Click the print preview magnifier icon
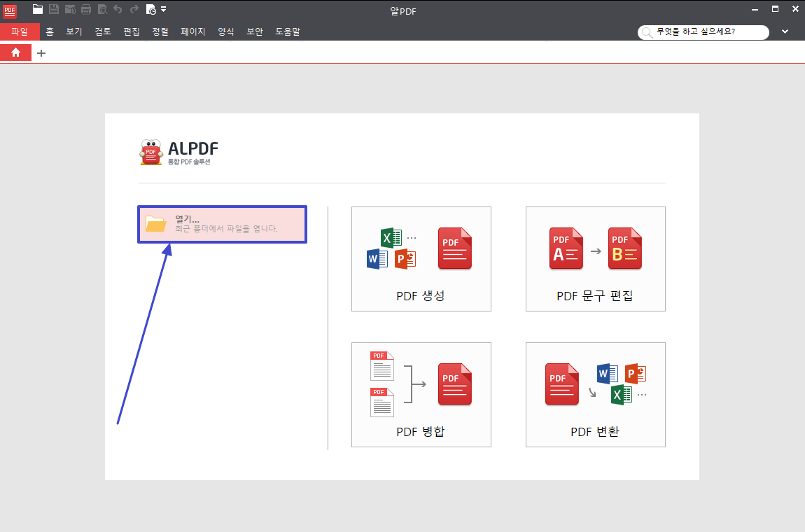 point(102,8)
